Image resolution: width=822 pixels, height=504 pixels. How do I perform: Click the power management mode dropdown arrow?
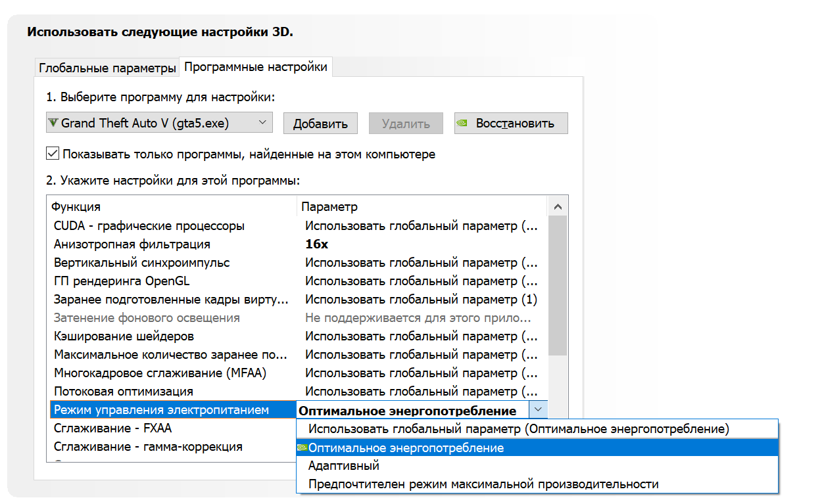pos(538,409)
